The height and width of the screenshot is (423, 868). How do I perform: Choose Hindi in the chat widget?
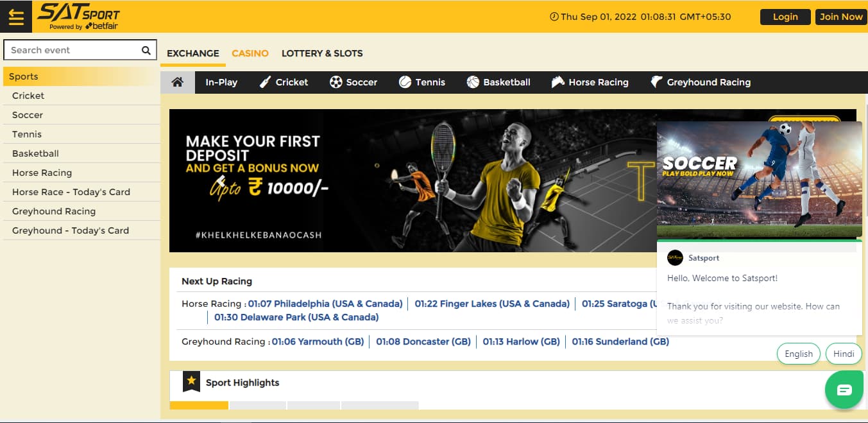[844, 354]
